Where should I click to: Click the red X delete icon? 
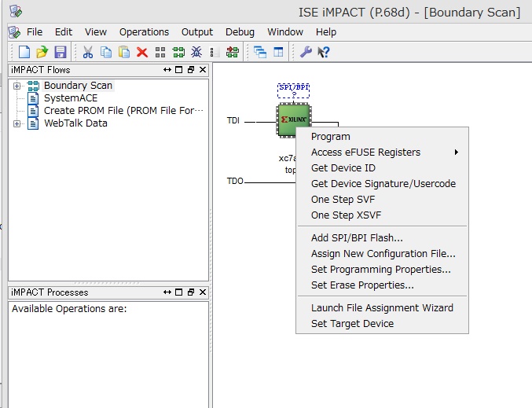point(142,52)
